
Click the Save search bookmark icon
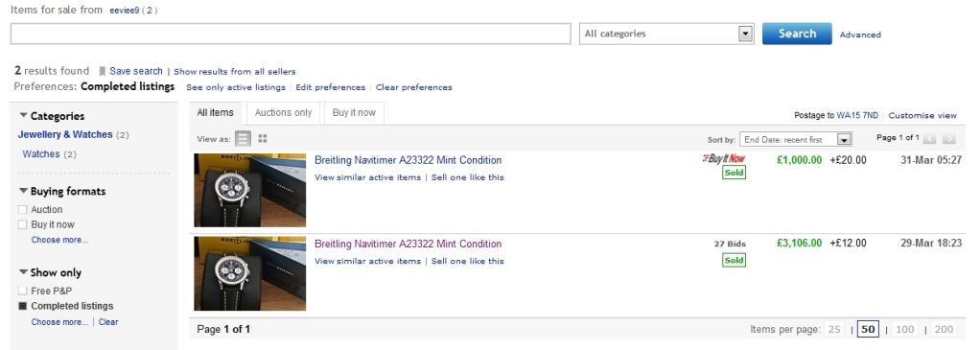tap(103, 71)
